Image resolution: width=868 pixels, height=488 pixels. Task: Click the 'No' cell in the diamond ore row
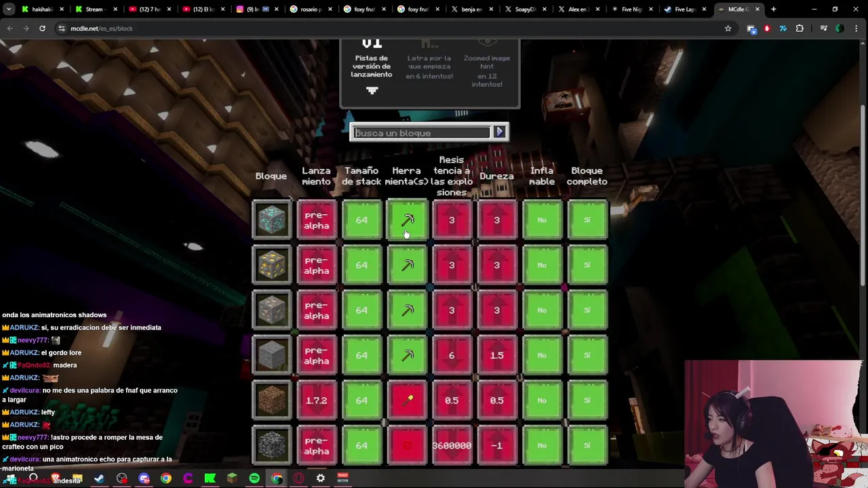(x=542, y=220)
